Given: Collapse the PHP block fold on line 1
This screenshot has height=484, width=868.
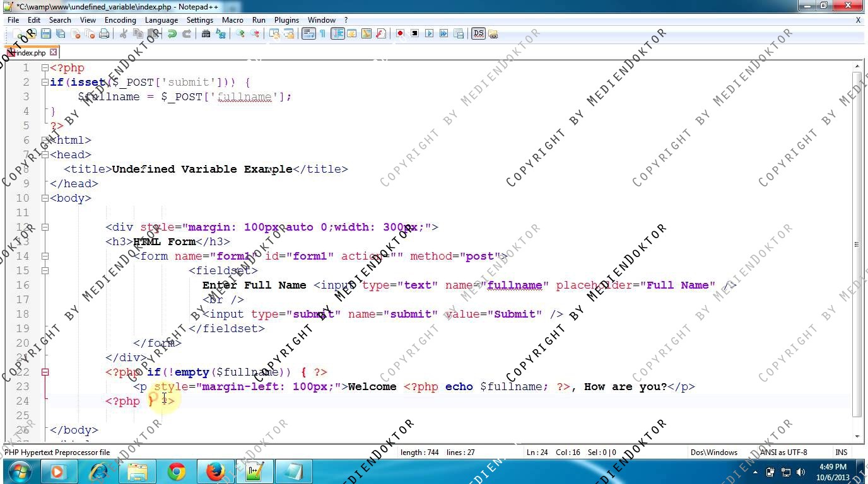Looking at the screenshot, I should (45, 68).
